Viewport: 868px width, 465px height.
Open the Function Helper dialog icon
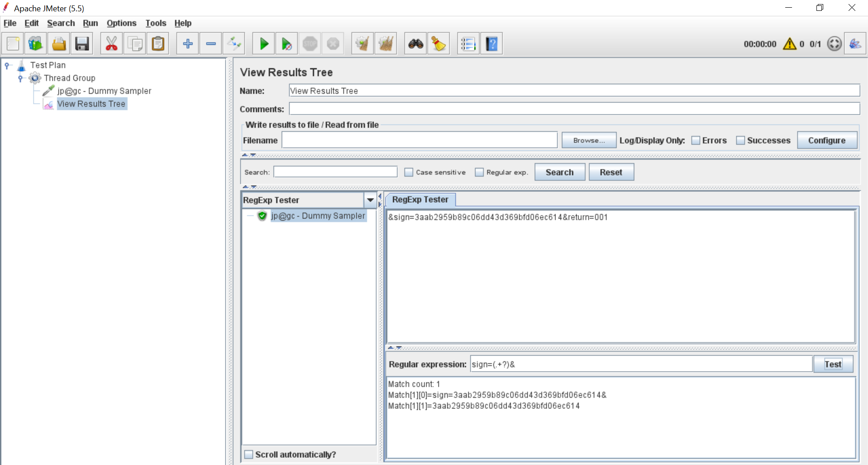pyautogui.click(x=468, y=44)
